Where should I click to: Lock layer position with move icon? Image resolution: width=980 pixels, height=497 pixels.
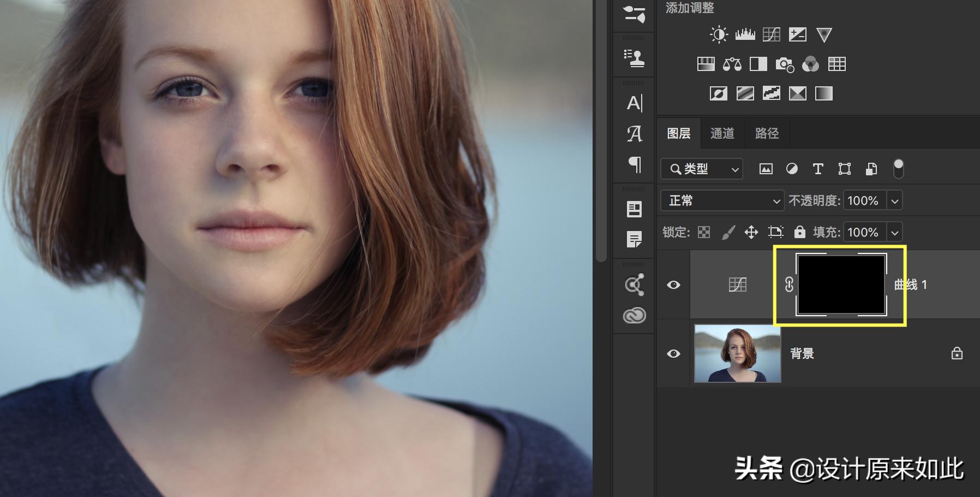[x=751, y=232]
